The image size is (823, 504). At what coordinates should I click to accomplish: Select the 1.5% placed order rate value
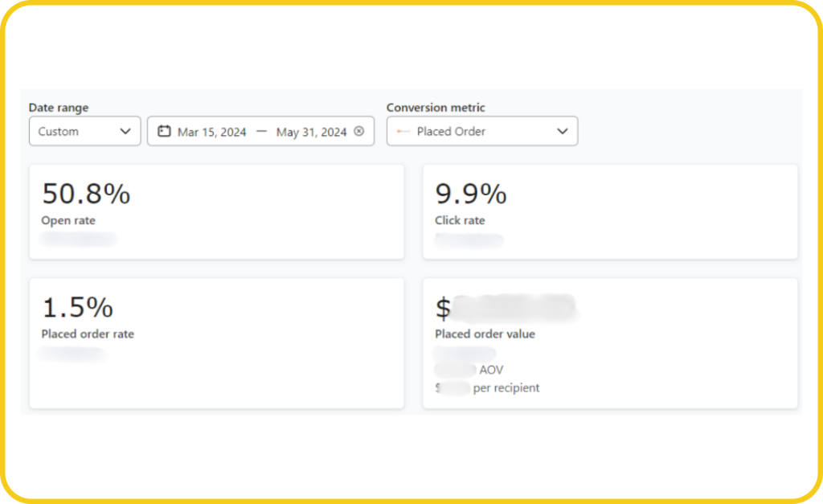77,307
